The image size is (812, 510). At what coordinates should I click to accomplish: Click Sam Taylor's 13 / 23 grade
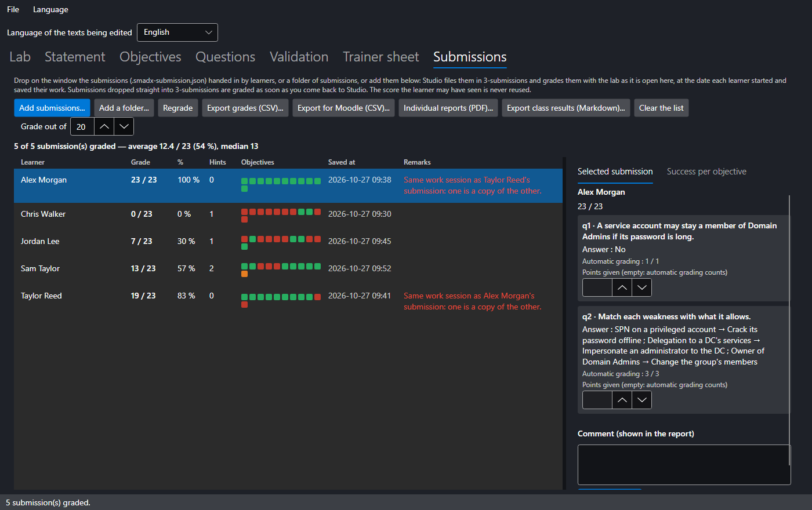[x=143, y=268]
